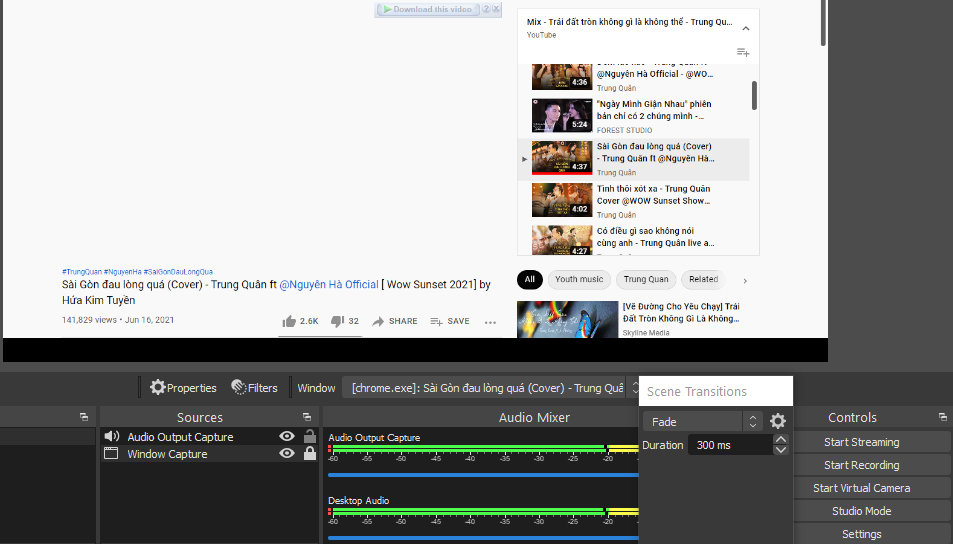The image size is (953, 544).
Task: Click the speaker icon of Audio Output Capture
Action: click(112, 436)
